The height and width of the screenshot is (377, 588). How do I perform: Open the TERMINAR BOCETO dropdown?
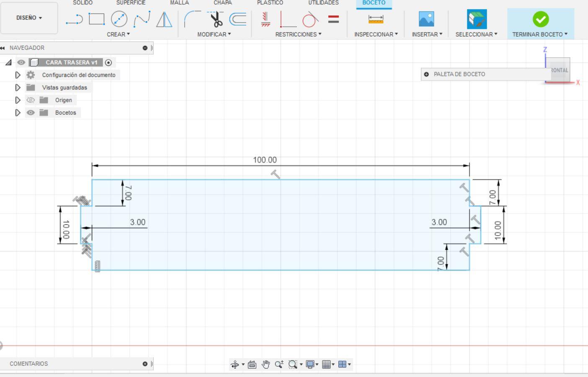pyautogui.click(x=540, y=34)
